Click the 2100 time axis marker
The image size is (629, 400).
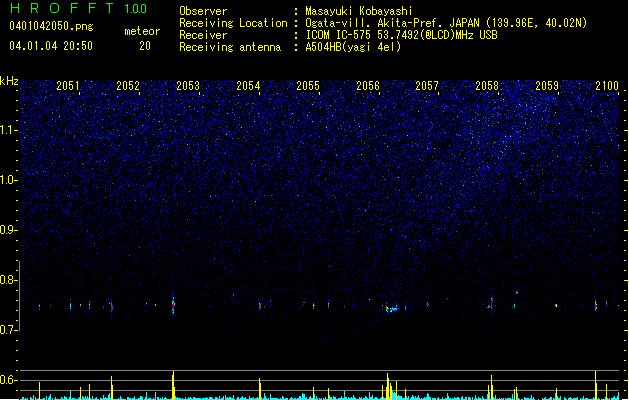[x=607, y=86]
